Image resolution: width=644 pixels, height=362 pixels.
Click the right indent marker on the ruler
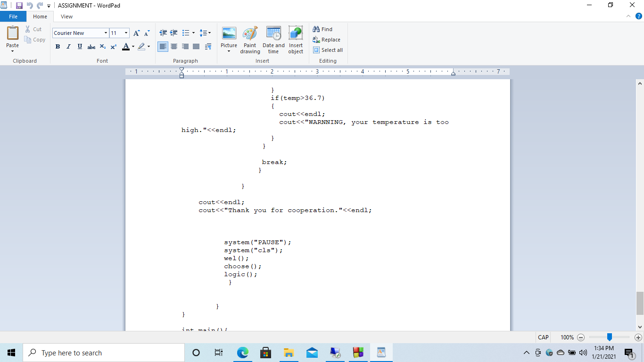[x=453, y=73]
